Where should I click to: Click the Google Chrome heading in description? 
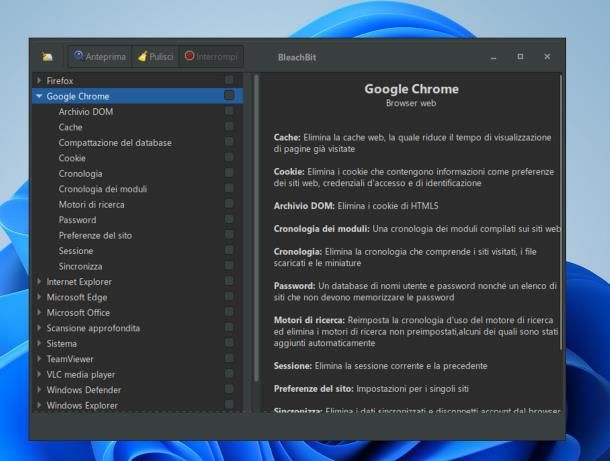pyautogui.click(x=412, y=89)
